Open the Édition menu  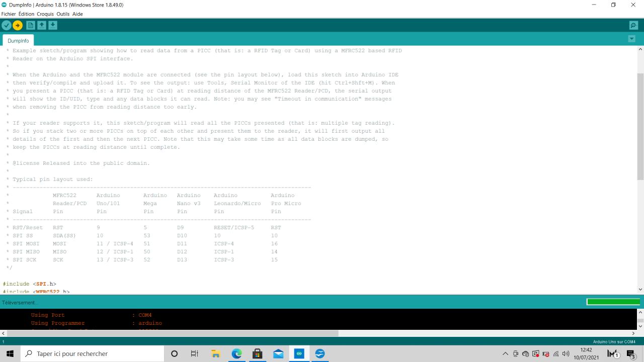pos(26,14)
